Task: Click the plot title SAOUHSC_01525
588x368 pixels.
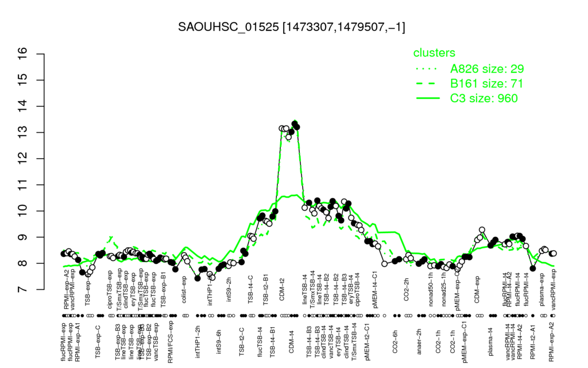Action: tap(229, 27)
